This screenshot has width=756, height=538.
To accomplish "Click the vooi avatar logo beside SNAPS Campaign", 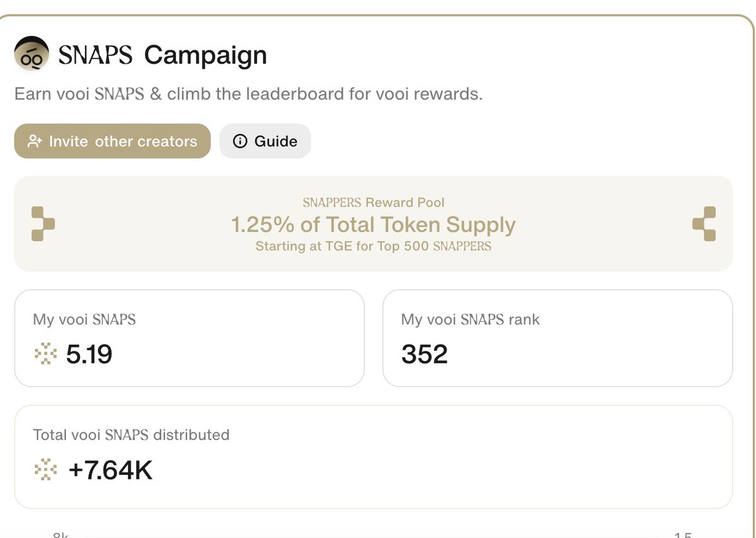I will [31, 54].
